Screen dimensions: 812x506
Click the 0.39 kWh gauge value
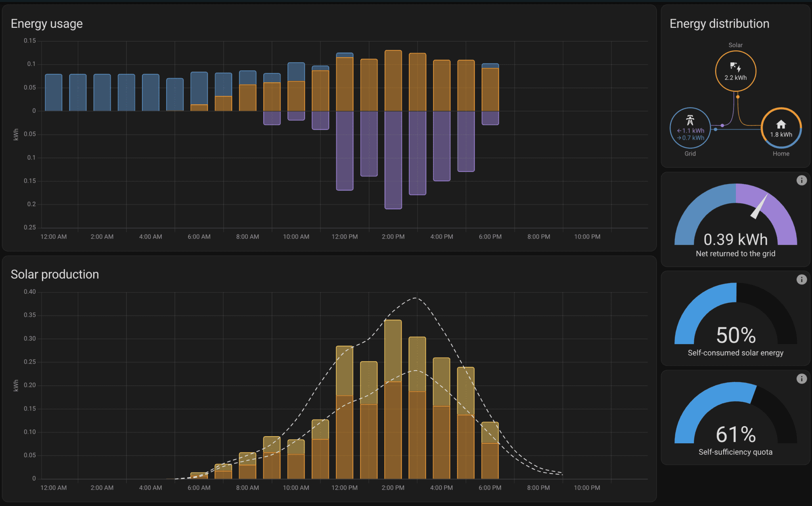[x=735, y=240]
